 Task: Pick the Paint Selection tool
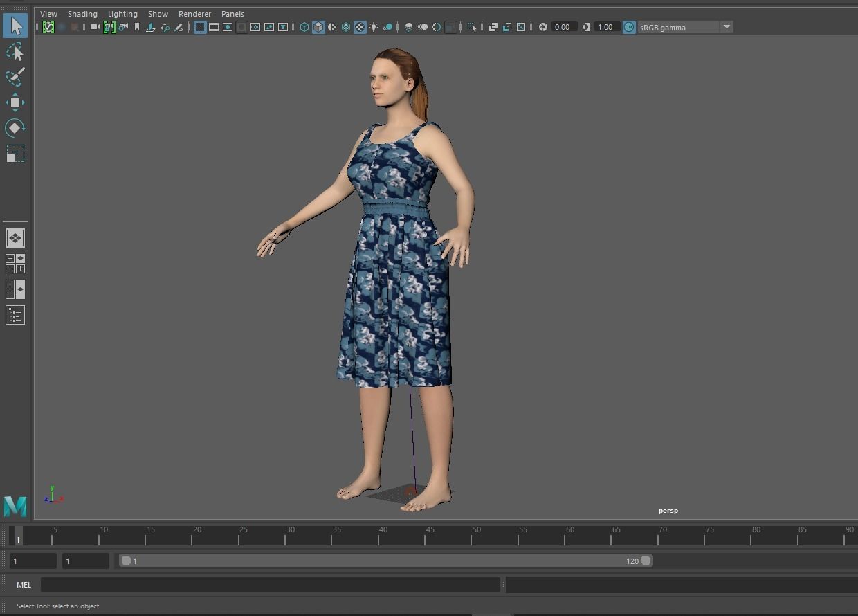15,76
